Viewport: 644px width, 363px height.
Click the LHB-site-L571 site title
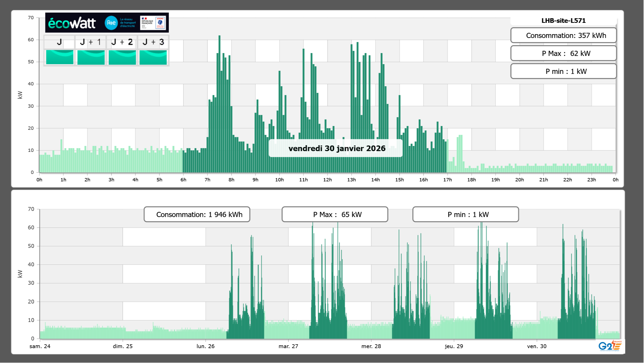[x=563, y=21]
